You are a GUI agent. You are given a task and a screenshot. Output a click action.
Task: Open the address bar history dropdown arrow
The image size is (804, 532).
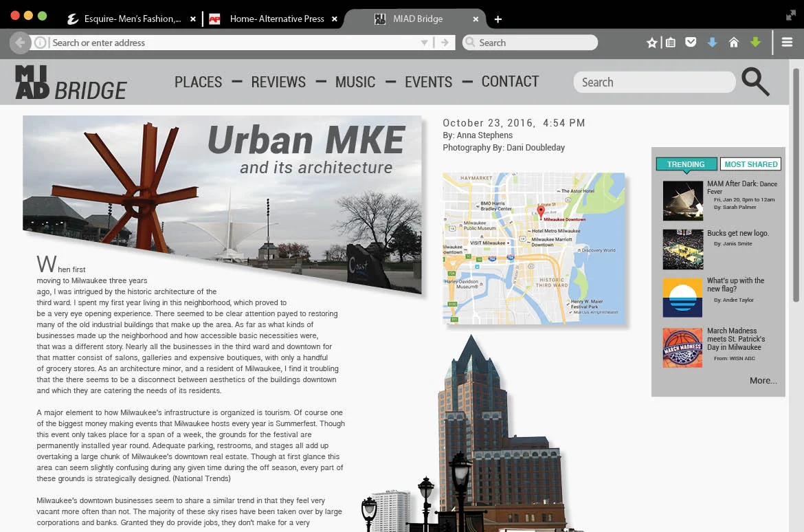(x=424, y=43)
